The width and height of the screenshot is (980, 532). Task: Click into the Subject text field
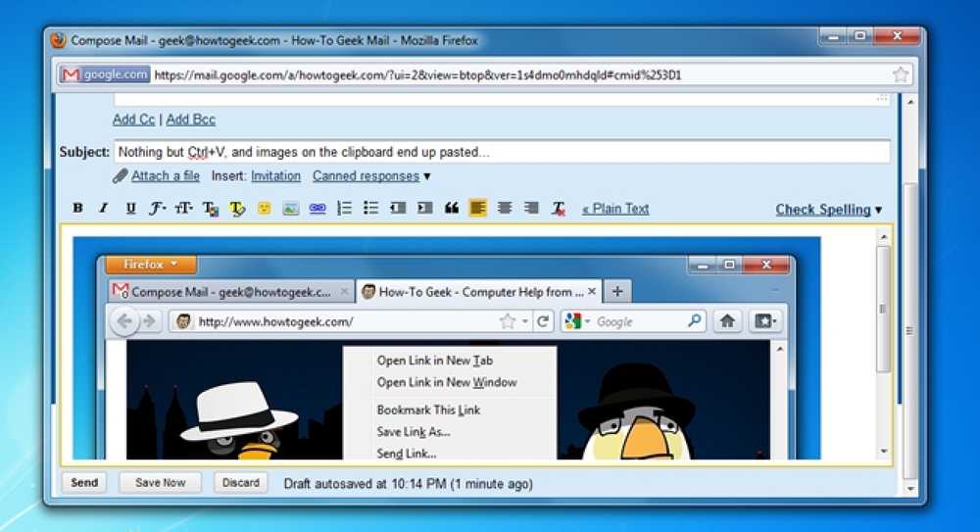pos(502,152)
